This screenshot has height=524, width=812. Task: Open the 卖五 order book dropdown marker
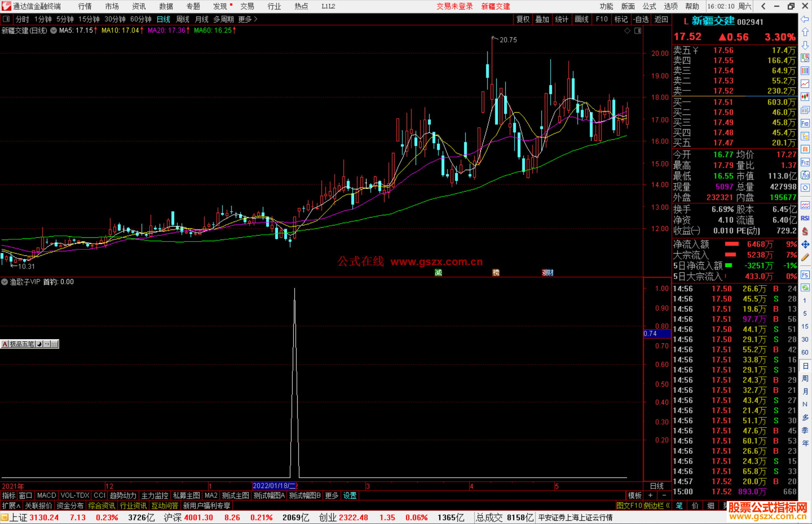click(x=695, y=50)
